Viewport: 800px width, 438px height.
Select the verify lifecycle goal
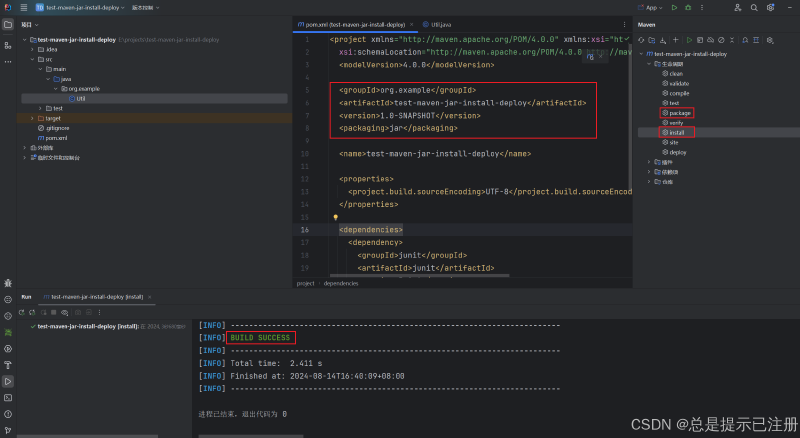click(673, 123)
